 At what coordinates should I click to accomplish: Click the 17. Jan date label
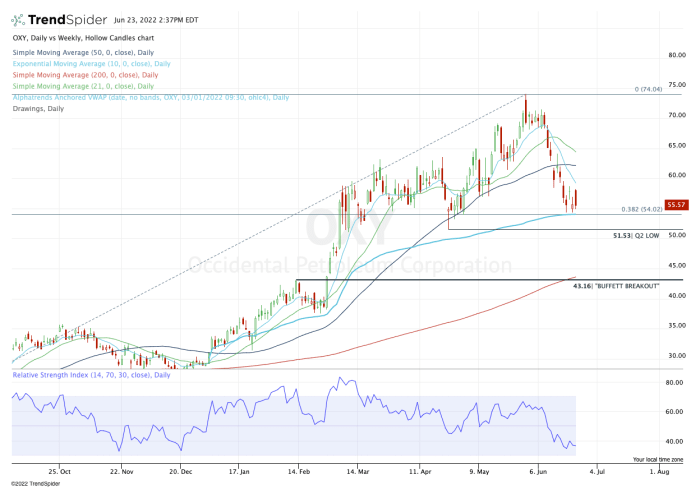(239, 472)
